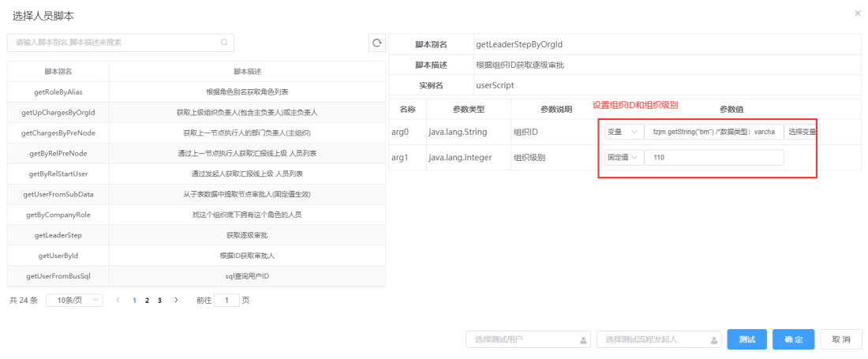This screenshot has width=868, height=359.
Task: Expand the 10条/页 page size selector
Action: click(75, 300)
